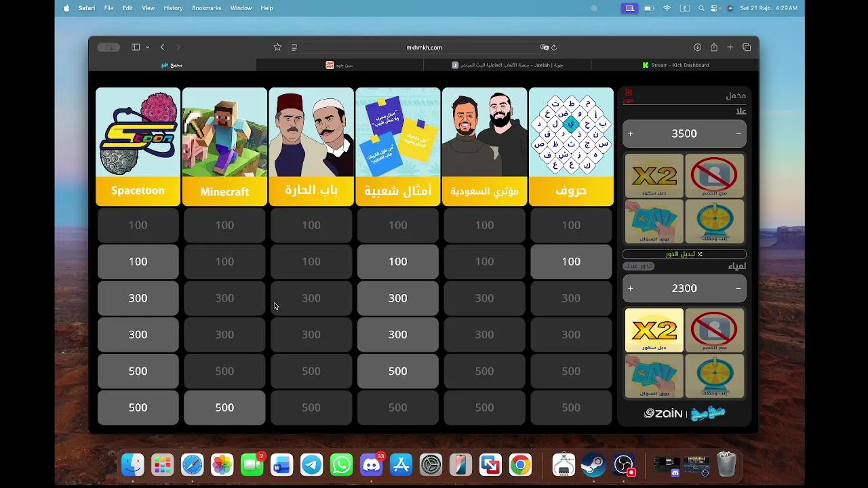This screenshot has width=868, height=488.
Task: Open the Safari share button
Action: 714,47
